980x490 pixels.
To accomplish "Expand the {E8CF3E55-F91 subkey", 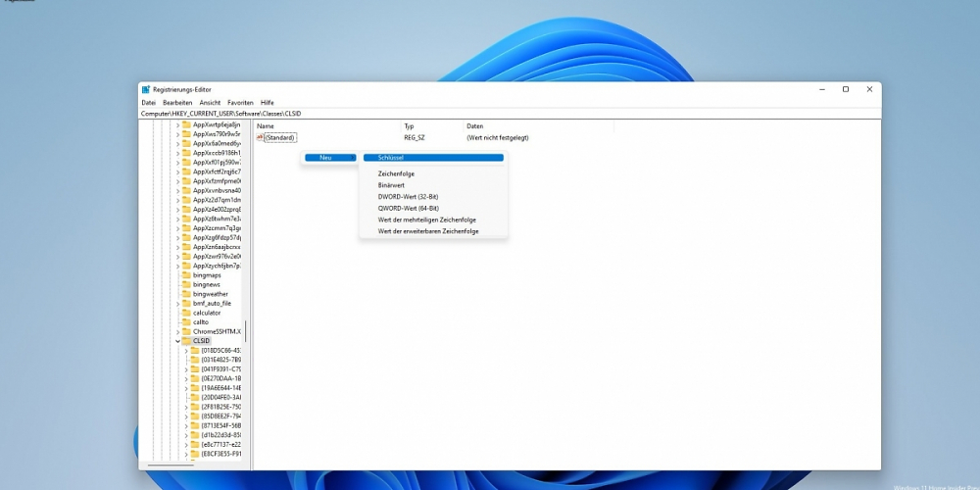I will (x=186, y=453).
